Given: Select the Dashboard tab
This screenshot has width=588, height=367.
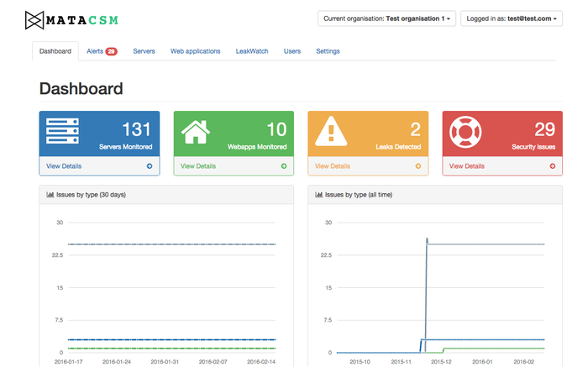Looking at the screenshot, I should [x=55, y=51].
